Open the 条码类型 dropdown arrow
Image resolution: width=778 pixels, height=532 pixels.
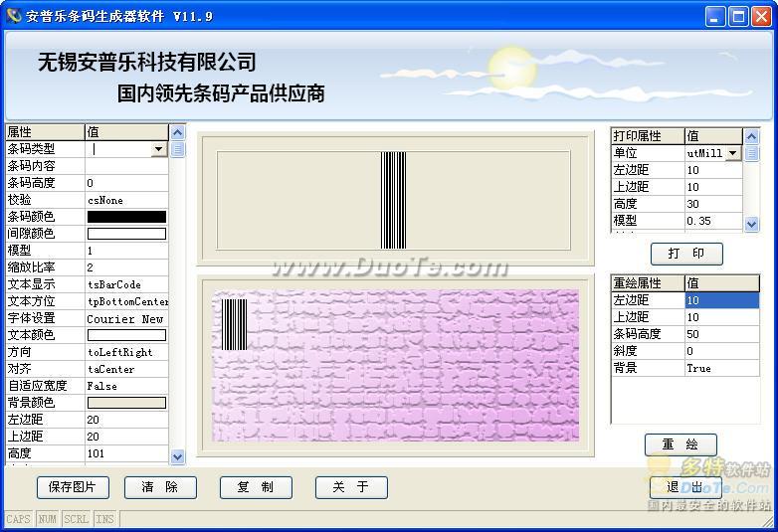tap(159, 149)
